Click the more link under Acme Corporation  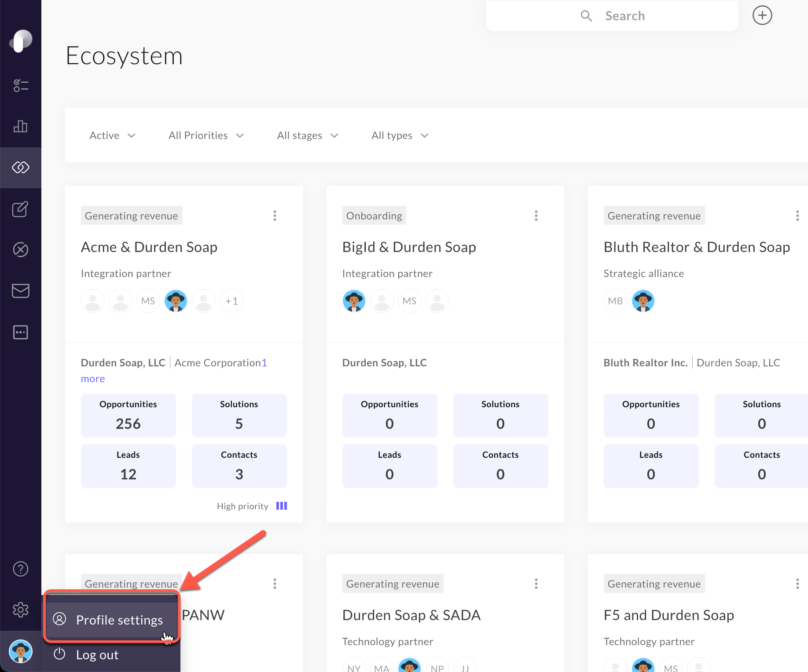[x=92, y=379]
